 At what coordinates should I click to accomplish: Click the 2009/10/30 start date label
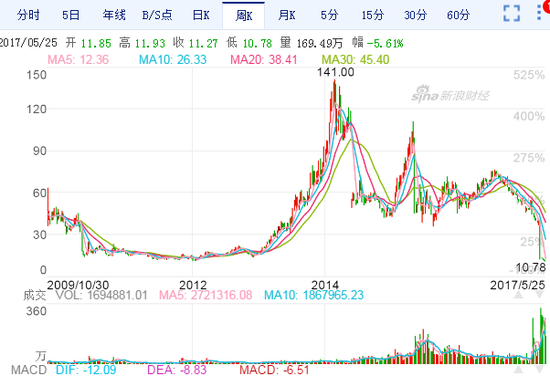click(78, 285)
